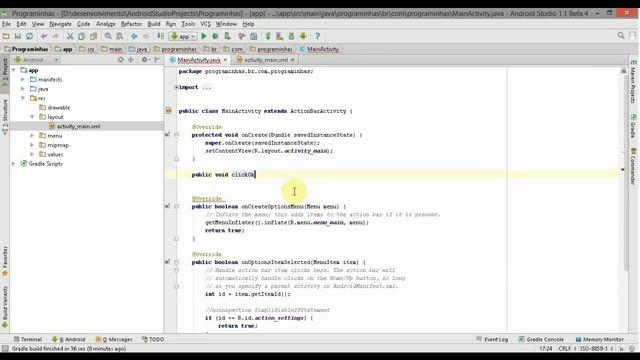Expand the Gradle Scripts node

pos(14,164)
